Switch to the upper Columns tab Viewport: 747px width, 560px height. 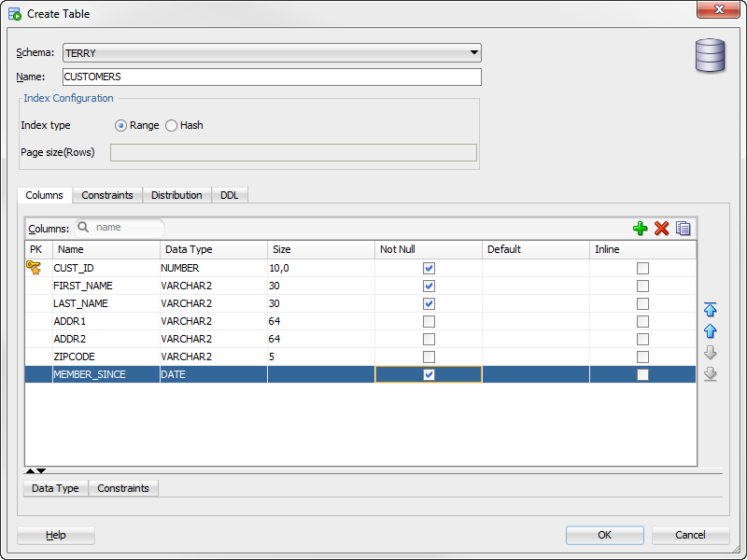click(44, 195)
